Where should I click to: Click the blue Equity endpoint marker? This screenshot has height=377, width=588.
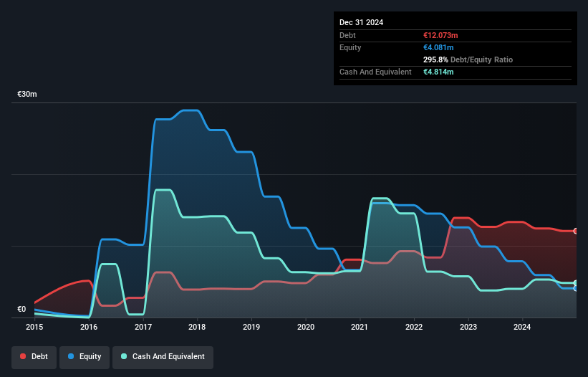pos(576,288)
